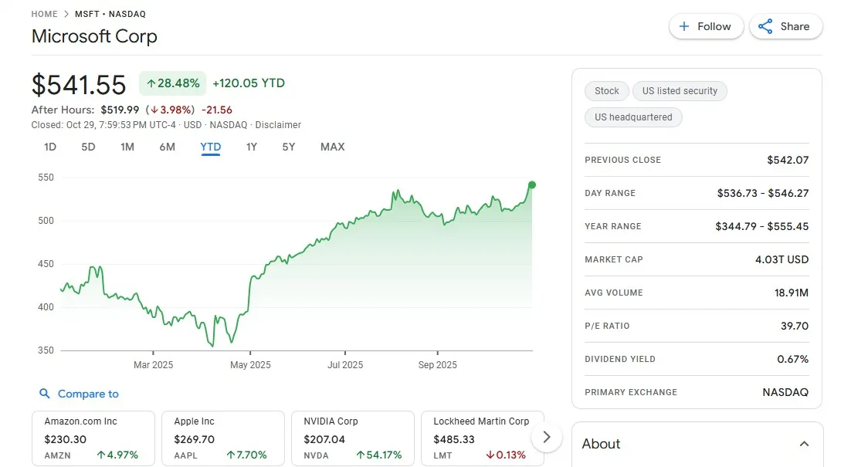Click the right chevron to see more comparison stocks
The image size is (868, 467).
(x=547, y=437)
